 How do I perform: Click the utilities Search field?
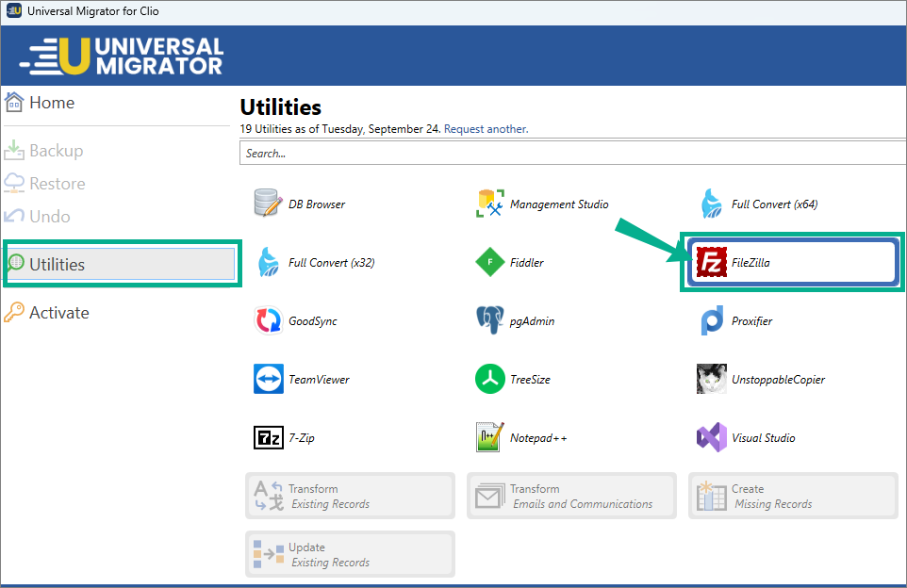click(x=572, y=154)
